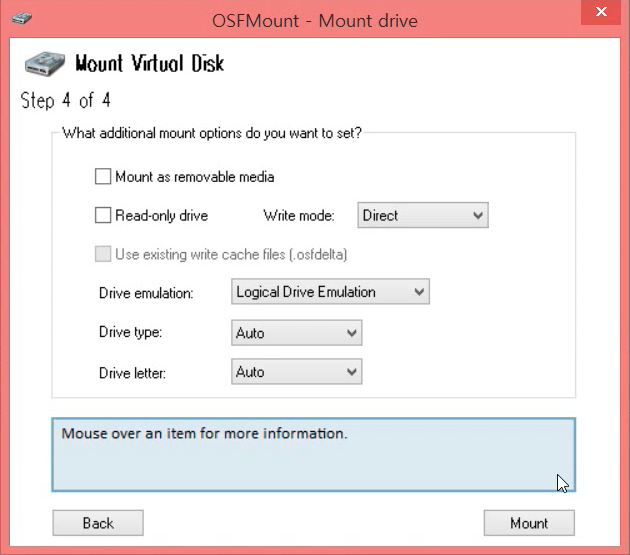Expand the Drive letter dropdown

pos(297,372)
